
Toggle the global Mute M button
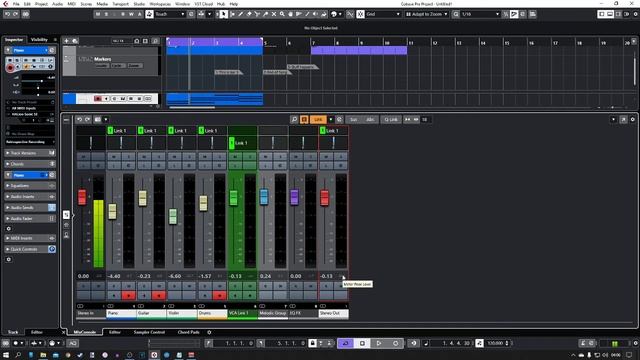pos(98,14)
